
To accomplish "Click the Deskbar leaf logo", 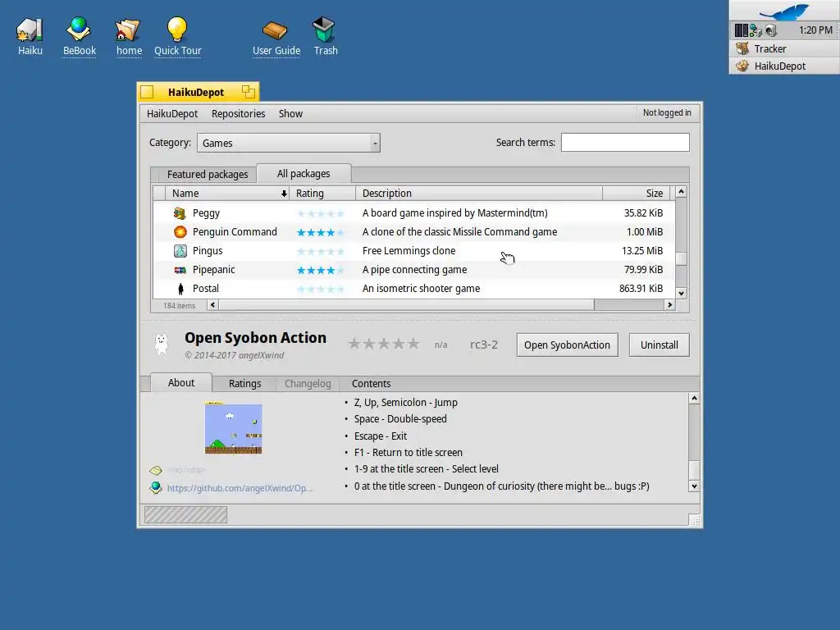I will point(784,11).
